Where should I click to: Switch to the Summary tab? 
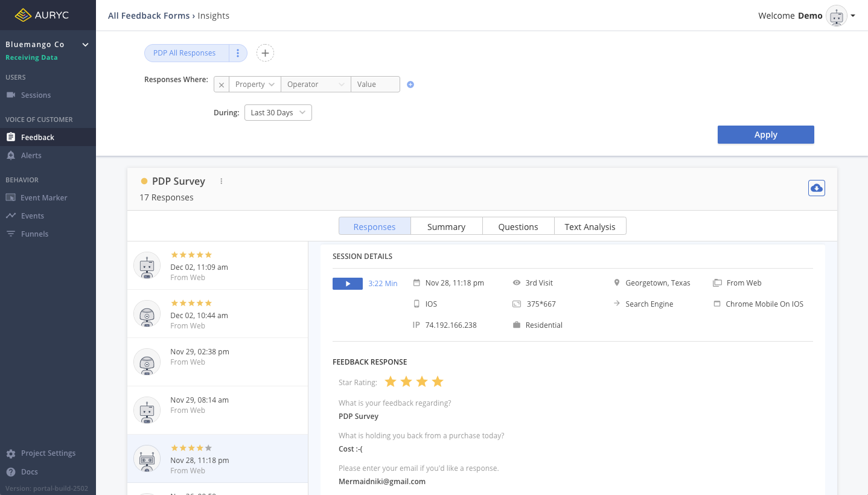point(446,227)
